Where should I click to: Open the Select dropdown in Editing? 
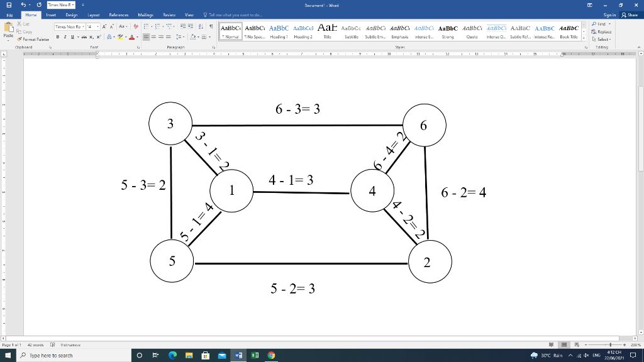tap(601, 40)
